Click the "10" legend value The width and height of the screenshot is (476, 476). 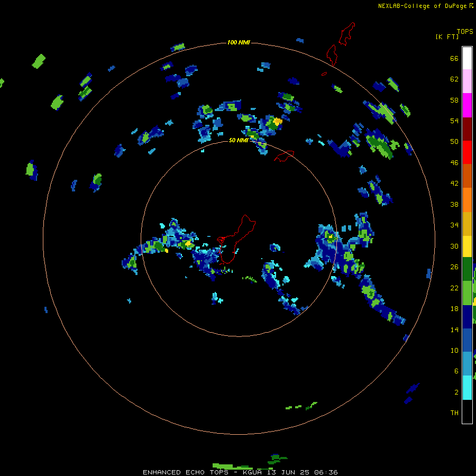pos(454,350)
